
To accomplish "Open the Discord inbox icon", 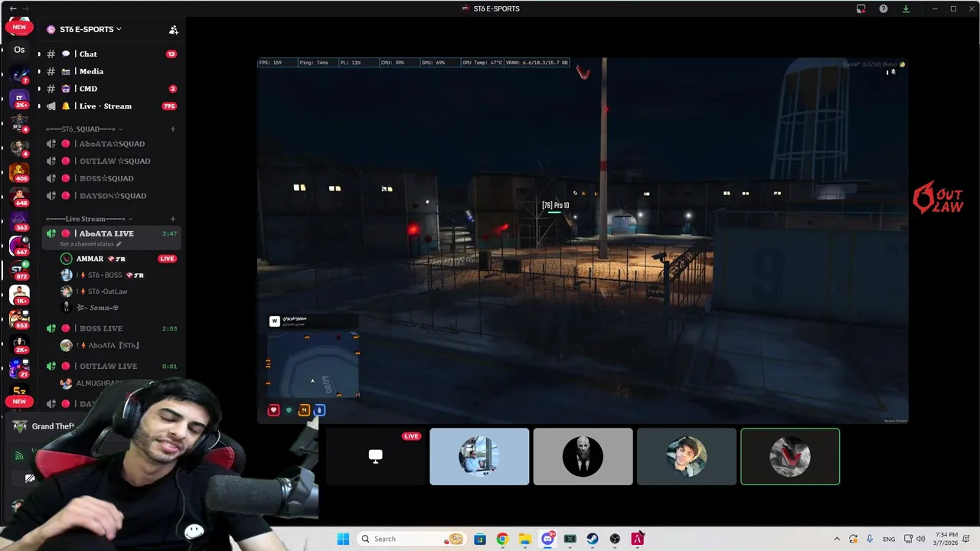I will (x=861, y=8).
